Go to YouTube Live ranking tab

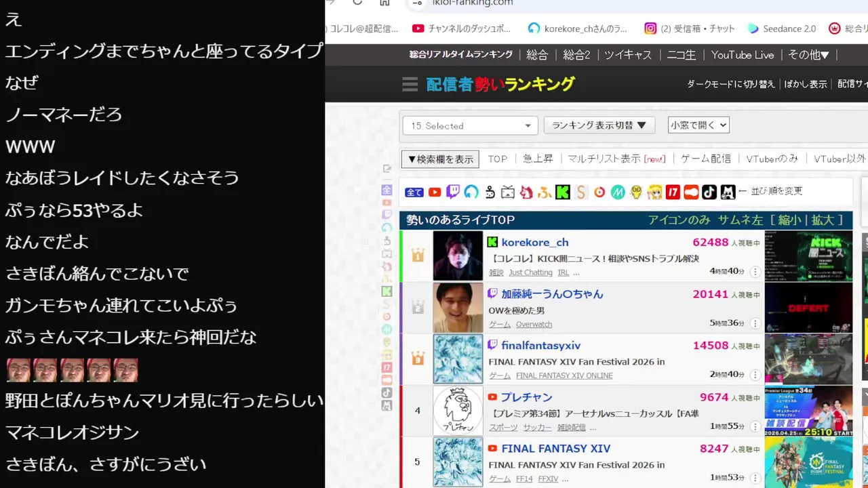click(743, 55)
